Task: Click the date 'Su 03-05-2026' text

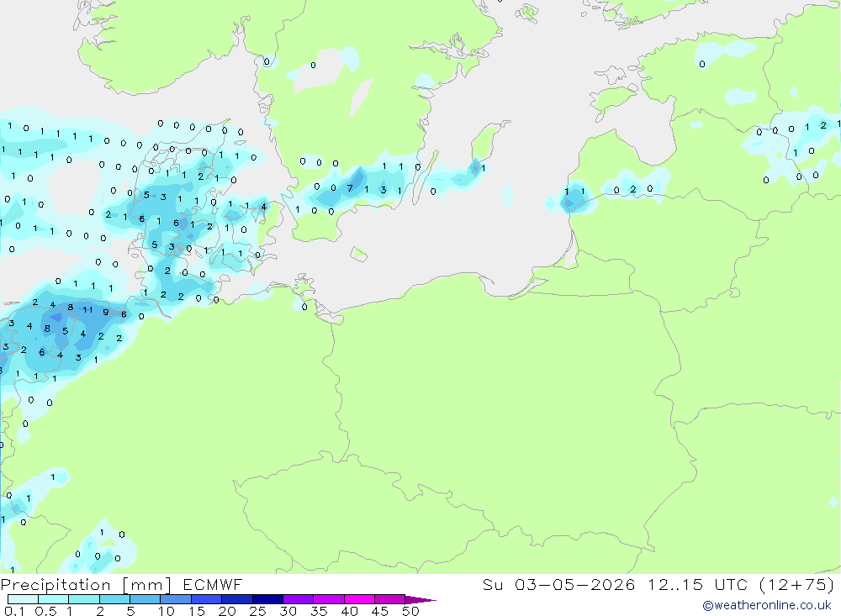Action: point(559,584)
